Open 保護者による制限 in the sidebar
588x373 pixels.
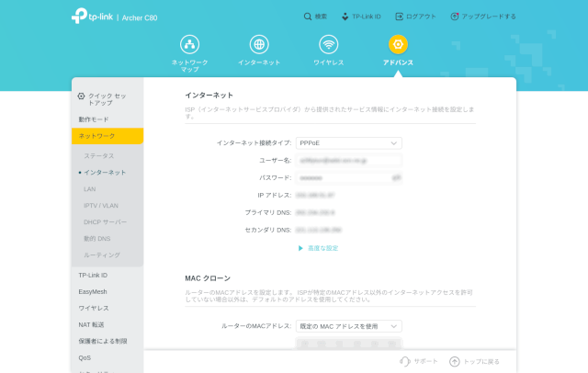coord(103,341)
